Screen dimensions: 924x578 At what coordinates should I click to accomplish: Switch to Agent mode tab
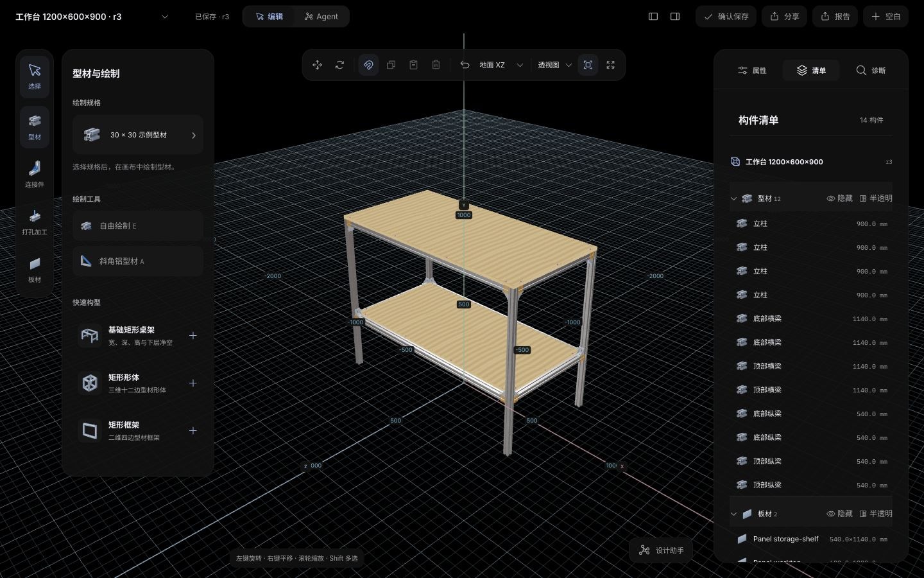pyautogui.click(x=321, y=17)
